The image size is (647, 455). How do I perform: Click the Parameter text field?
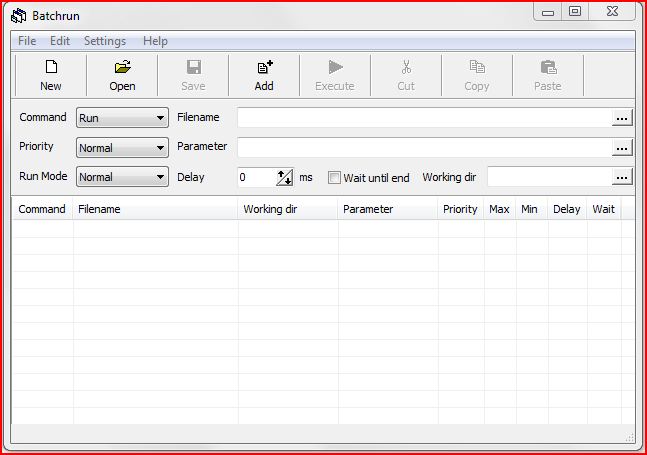pyautogui.click(x=425, y=148)
